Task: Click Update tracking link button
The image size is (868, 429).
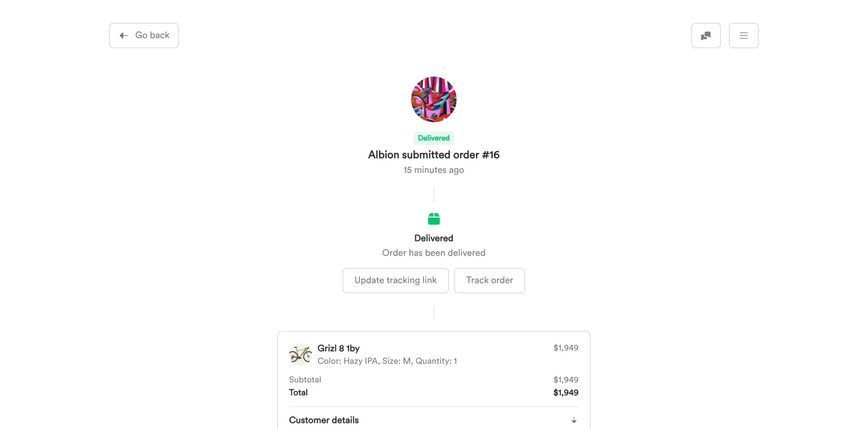Action: click(x=395, y=281)
